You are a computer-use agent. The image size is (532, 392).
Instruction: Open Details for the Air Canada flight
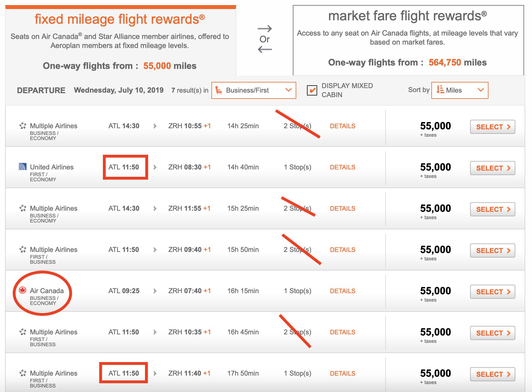343,291
